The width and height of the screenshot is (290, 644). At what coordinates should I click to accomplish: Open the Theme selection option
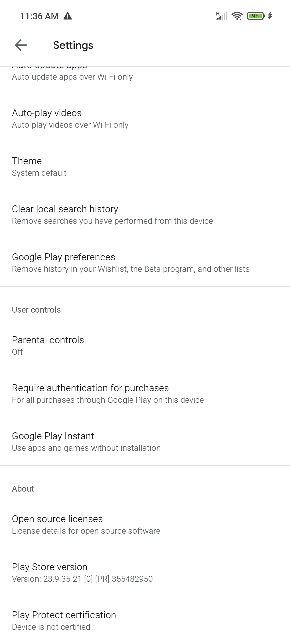[145, 167]
